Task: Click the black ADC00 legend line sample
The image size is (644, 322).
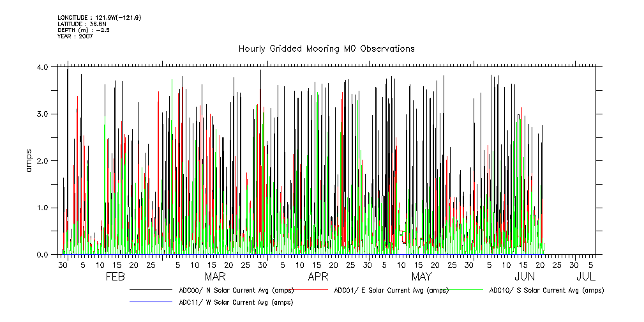Action: point(151,290)
